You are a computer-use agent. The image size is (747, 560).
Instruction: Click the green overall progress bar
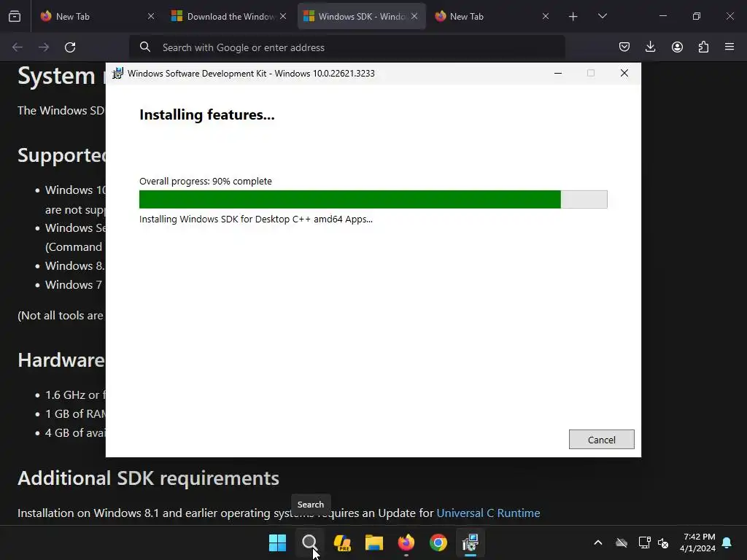point(373,200)
